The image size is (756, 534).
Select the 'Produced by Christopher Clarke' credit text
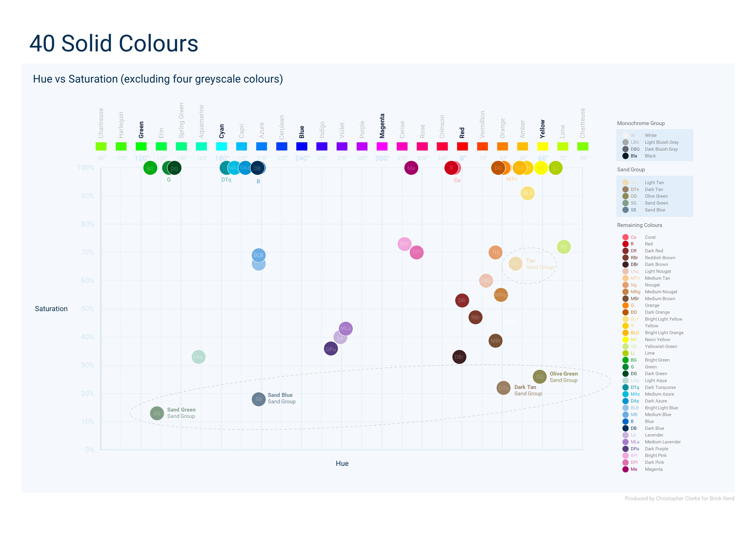679,498
